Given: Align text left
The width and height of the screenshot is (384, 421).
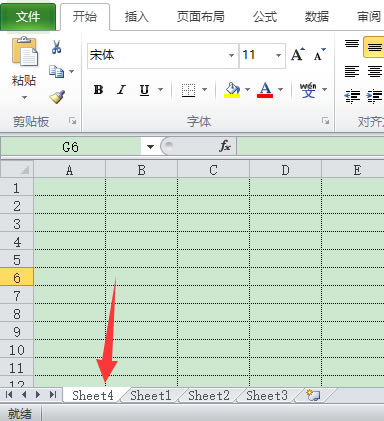Looking at the screenshot, I should pos(352,71).
